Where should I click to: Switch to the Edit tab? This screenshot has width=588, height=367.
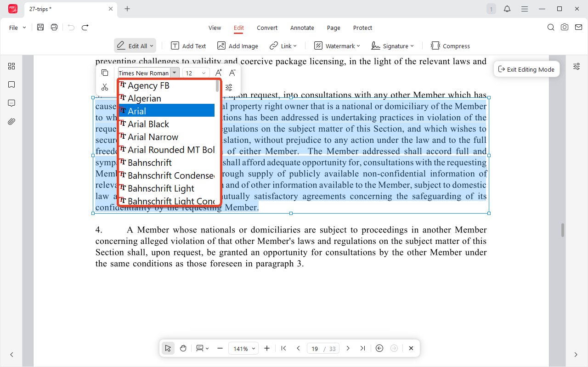(x=238, y=28)
